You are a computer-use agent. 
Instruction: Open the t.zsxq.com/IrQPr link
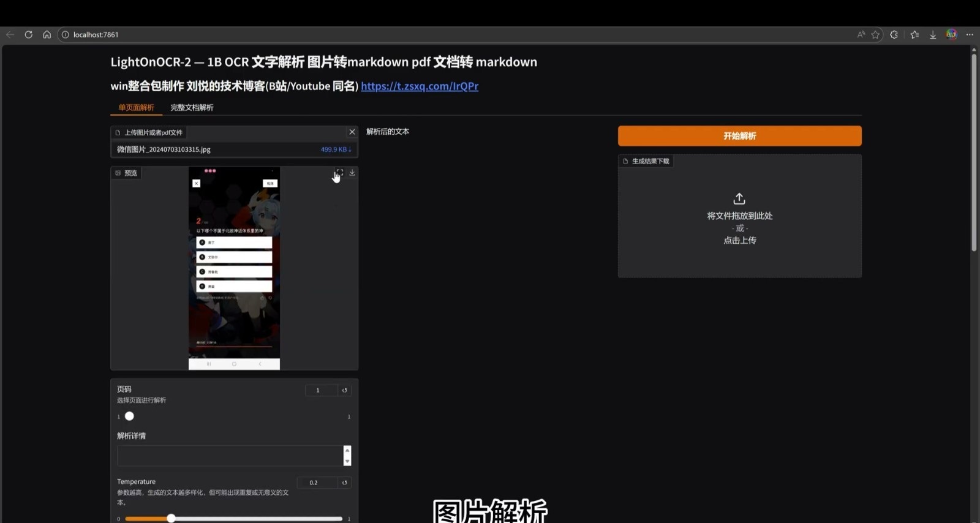420,86
